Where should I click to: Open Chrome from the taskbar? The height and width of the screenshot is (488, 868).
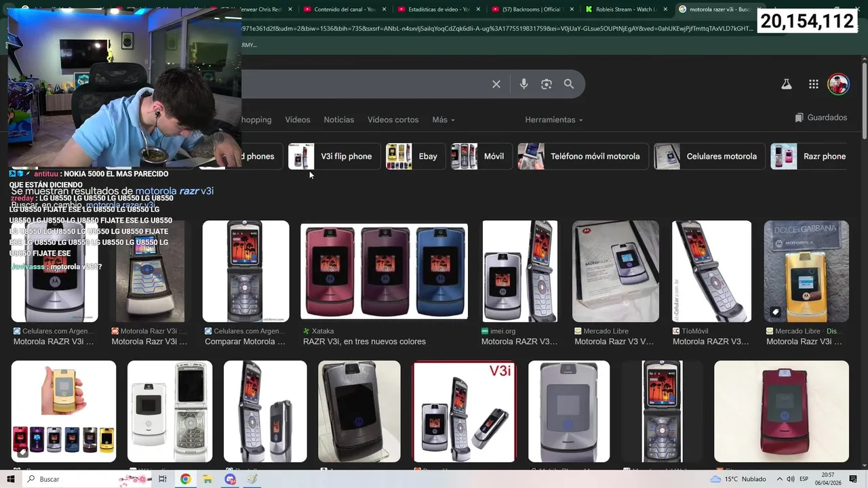[x=185, y=479]
